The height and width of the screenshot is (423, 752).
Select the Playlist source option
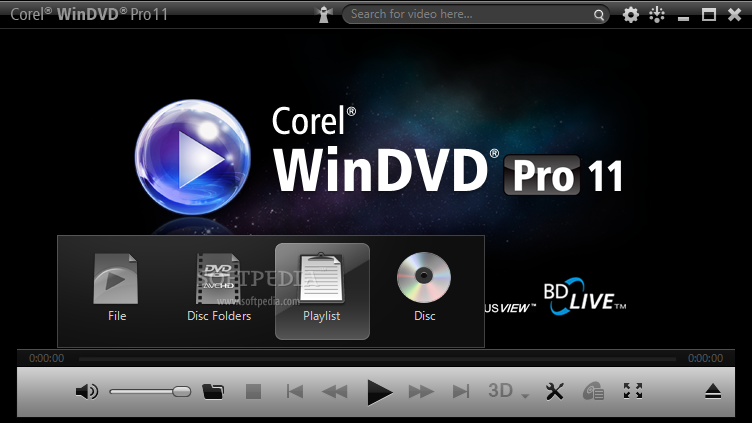tap(322, 291)
